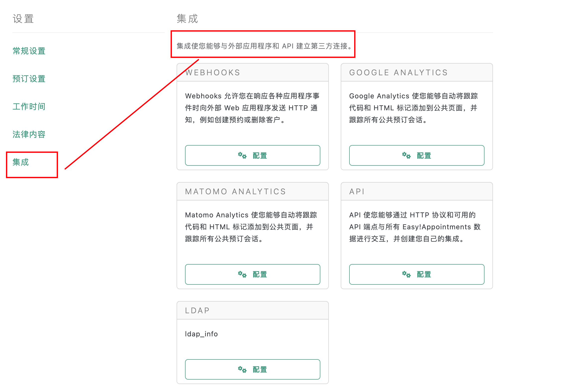Click the API card header
This screenshot has height=392, width=580.
click(417, 191)
